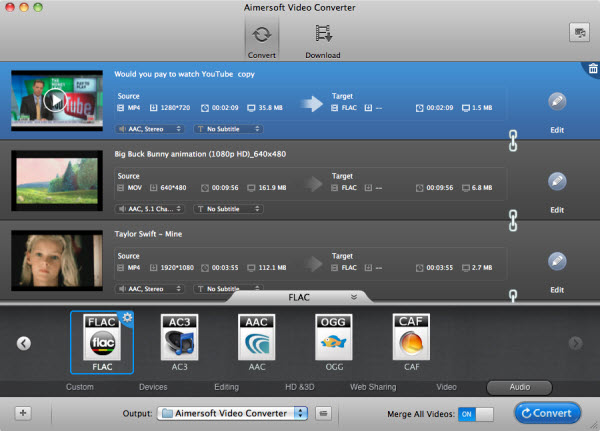Collapse the FLAC output format panel

point(354,297)
